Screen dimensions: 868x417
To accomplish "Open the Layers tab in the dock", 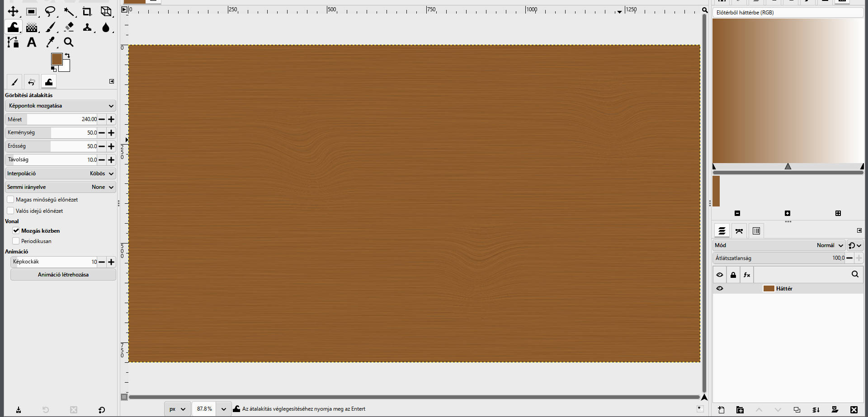I will [x=722, y=231].
